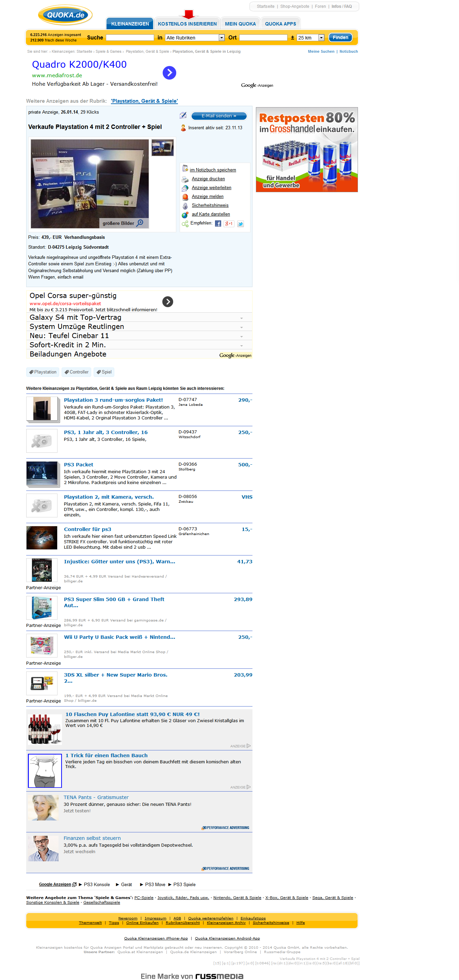
Task: Click the dark arrow on the Opel Corsa ad
Action: point(167,302)
